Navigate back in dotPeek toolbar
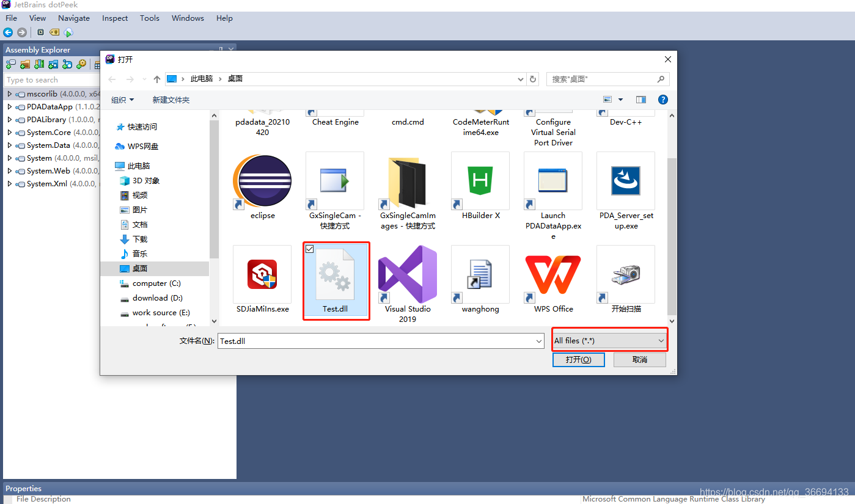Image resolution: width=855 pixels, height=504 pixels. point(8,32)
